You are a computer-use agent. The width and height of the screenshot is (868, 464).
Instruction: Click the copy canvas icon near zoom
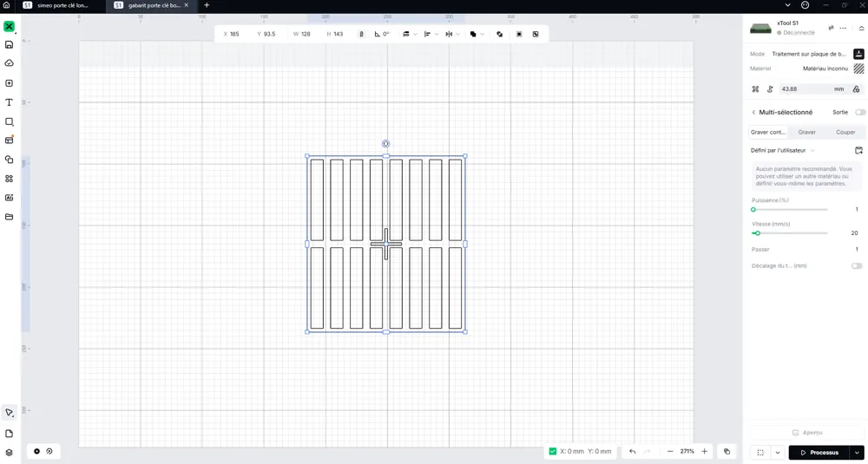[x=727, y=451]
